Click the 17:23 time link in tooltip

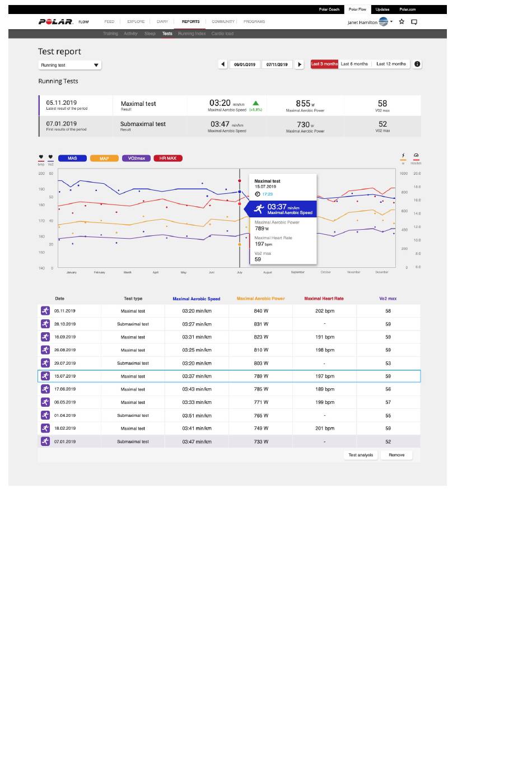tap(268, 194)
